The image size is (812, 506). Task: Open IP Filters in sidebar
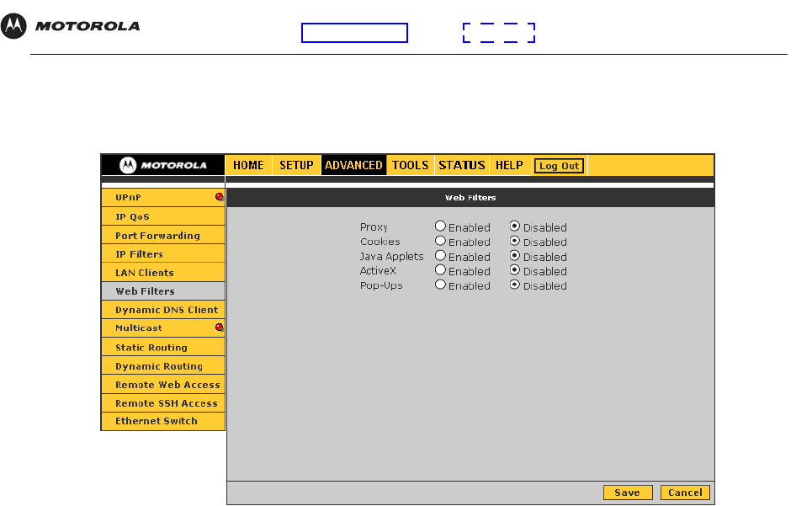coord(163,253)
